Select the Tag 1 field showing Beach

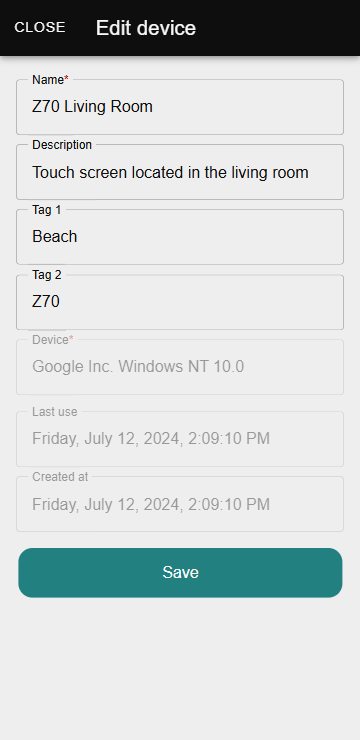coord(180,237)
